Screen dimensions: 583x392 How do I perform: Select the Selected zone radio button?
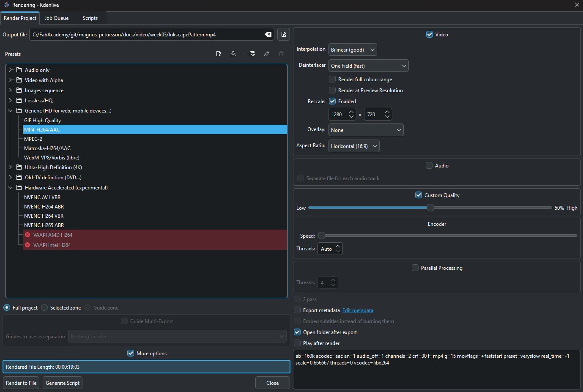(44, 307)
